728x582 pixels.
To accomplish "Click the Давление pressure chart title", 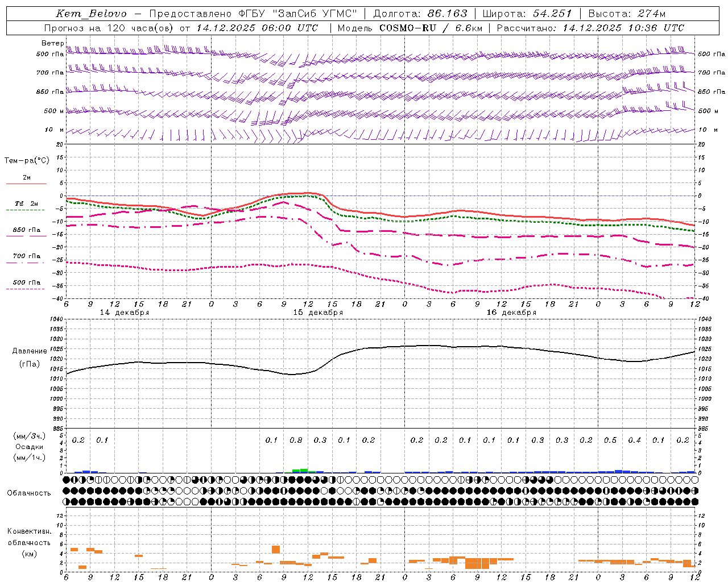I will [x=30, y=351].
